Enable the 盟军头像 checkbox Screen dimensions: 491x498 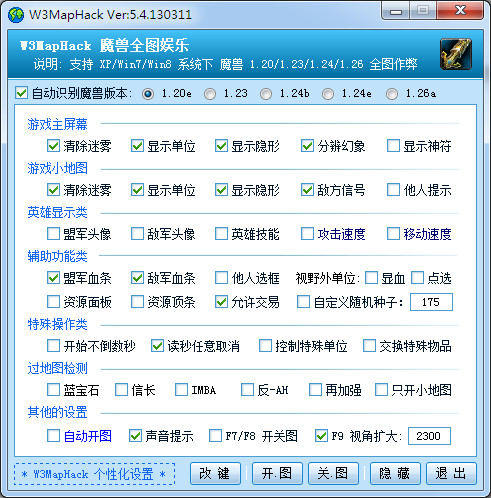[x=53, y=234]
